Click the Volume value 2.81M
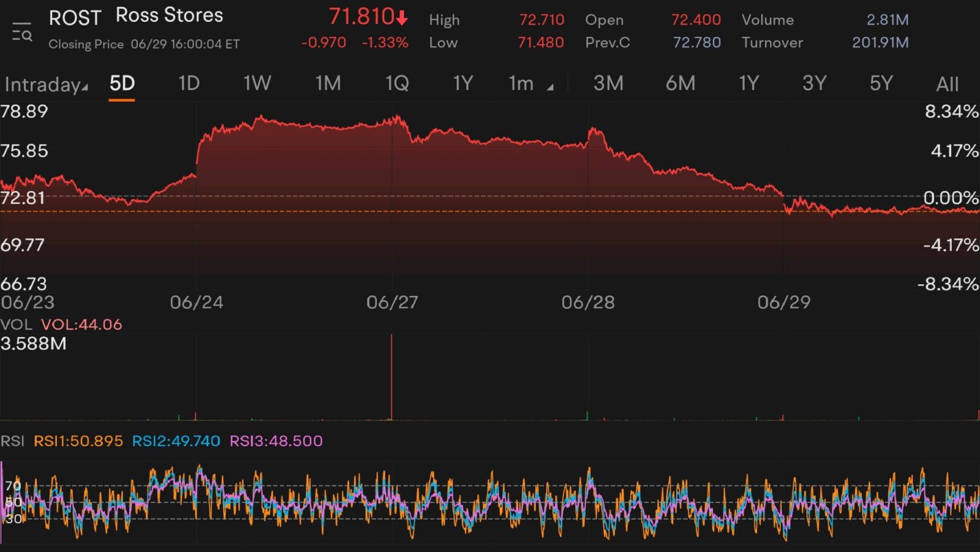This screenshot has height=552, width=980. click(888, 20)
